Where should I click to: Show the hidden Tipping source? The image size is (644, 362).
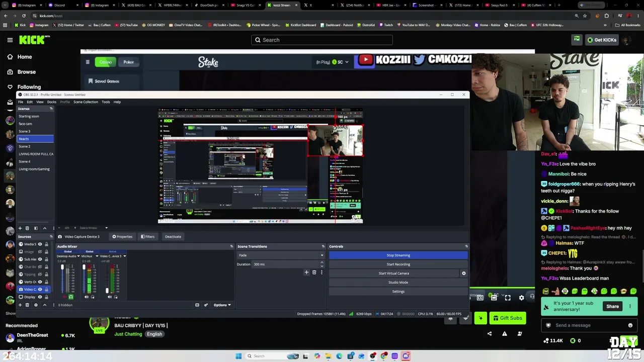click(x=40, y=275)
